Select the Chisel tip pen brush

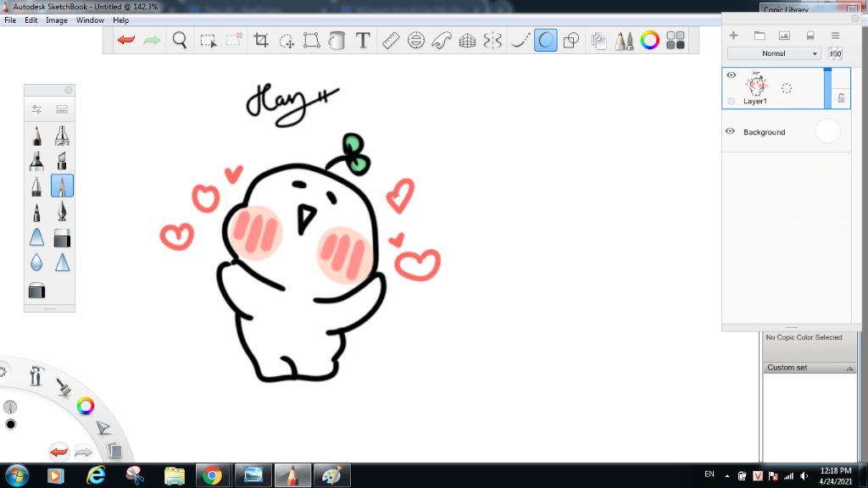coord(62,160)
